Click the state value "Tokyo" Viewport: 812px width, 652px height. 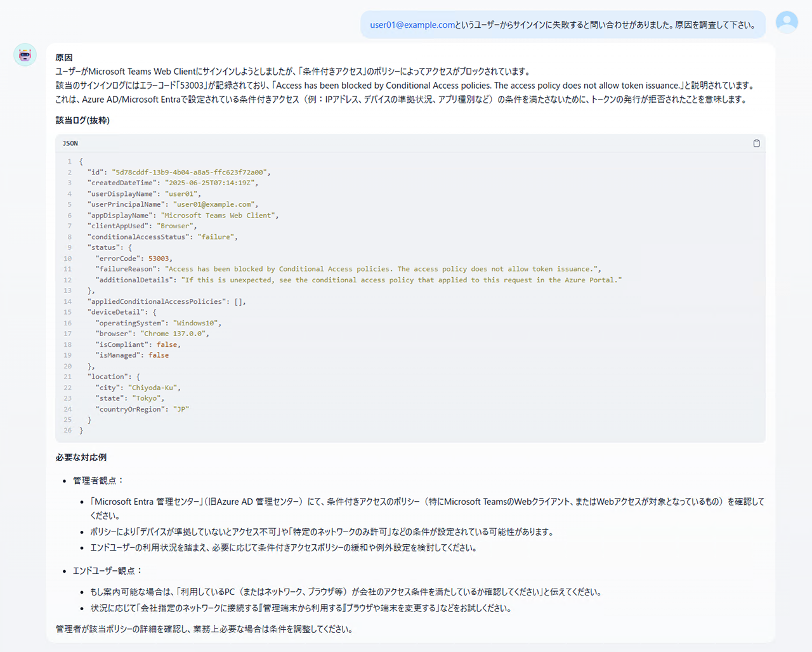(x=147, y=398)
